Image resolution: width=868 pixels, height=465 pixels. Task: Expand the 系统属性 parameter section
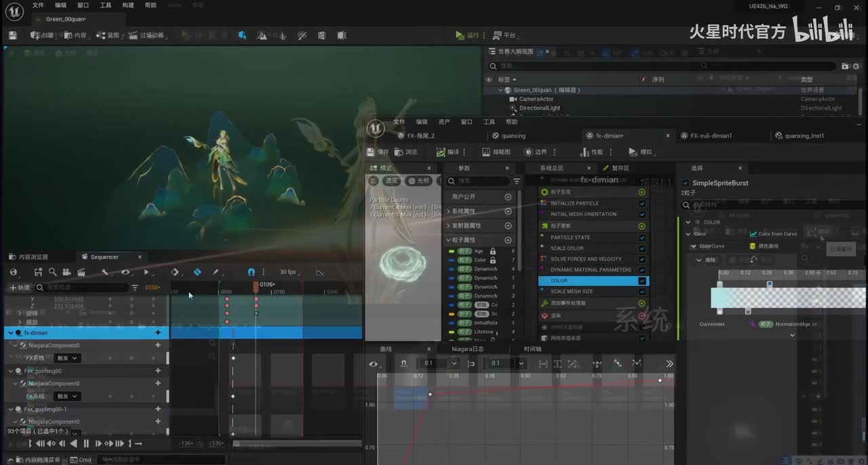pos(448,211)
